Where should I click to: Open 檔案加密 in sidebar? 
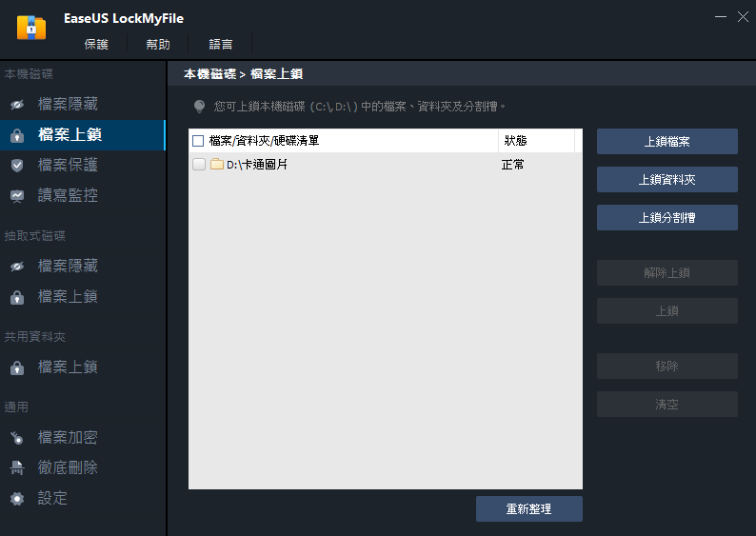pyautogui.click(x=83, y=438)
